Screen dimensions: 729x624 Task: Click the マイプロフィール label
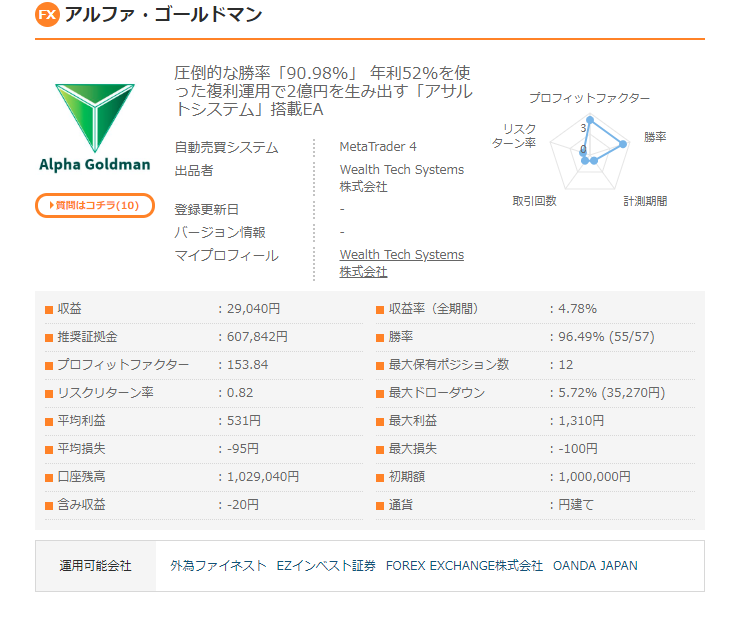pos(226,255)
